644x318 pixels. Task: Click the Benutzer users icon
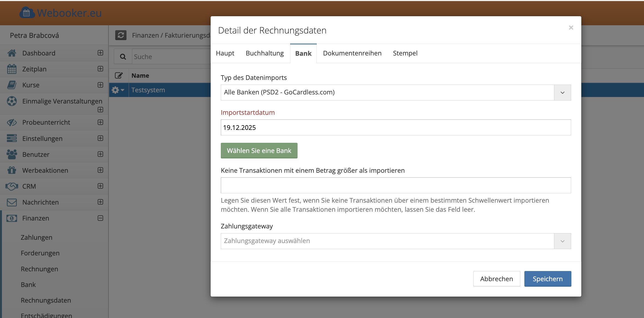[12, 154]
